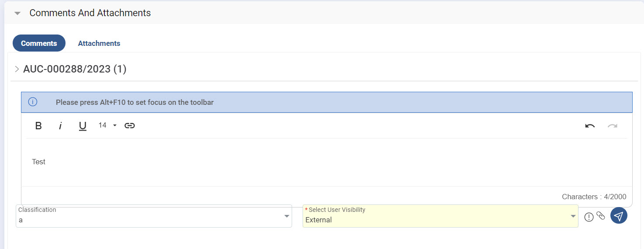
Task: Click the redo arrow in the editor toolbar
Action: [x=613, y=126]
